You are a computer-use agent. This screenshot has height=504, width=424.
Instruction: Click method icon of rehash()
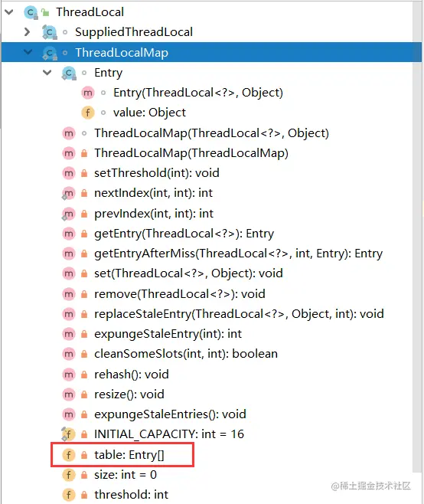69,375
